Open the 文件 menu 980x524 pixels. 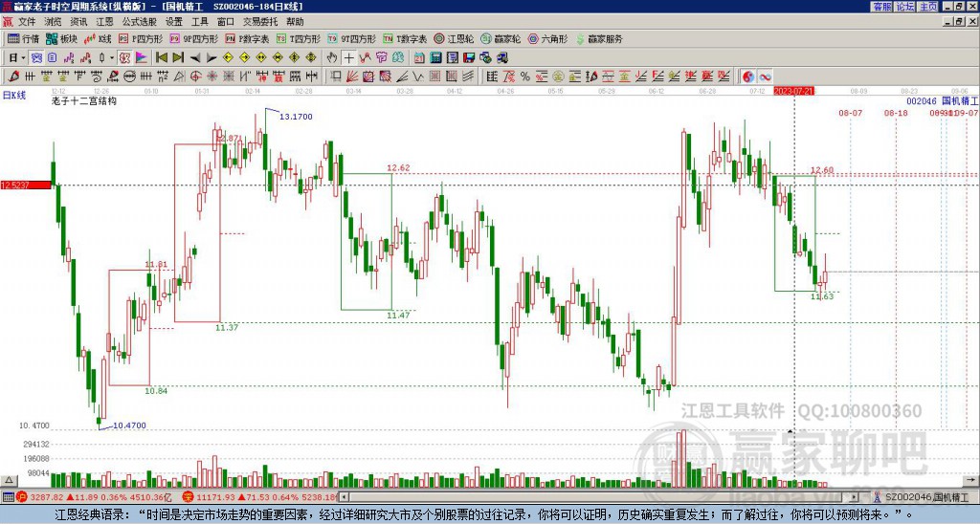pyautogui.click(x=27, y=22)
